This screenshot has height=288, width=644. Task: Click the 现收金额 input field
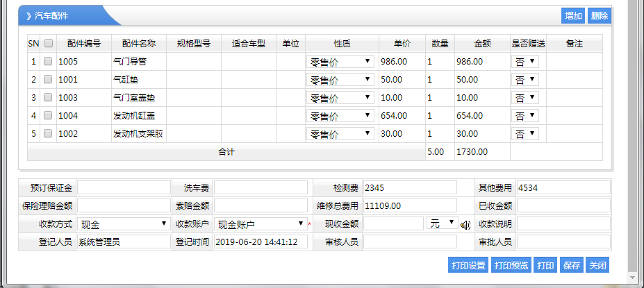pyautogui.click(x=393, y=223)
